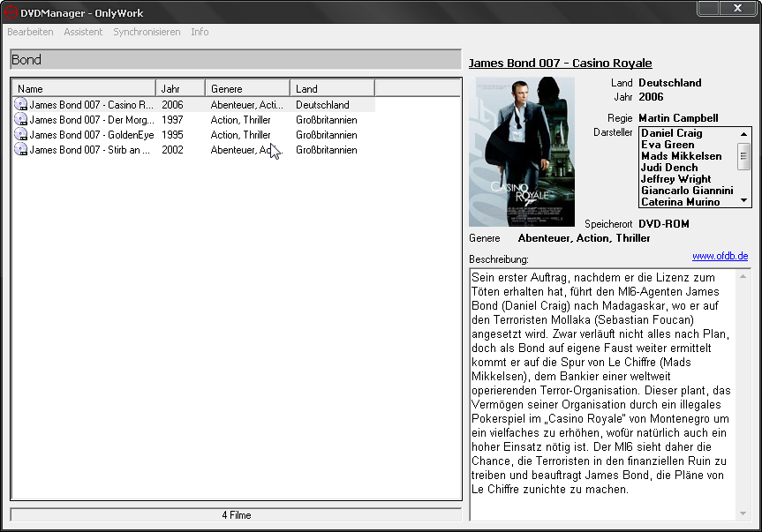This screenshot has height=532, width=762.
Task: Click the Bond search field
Action: [x=236, y=60]
